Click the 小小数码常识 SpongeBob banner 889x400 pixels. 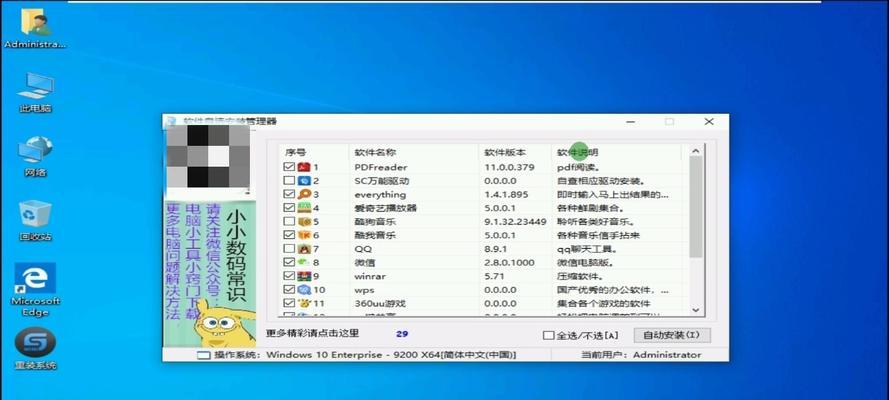pyautogui.click(x=210, y=274)
